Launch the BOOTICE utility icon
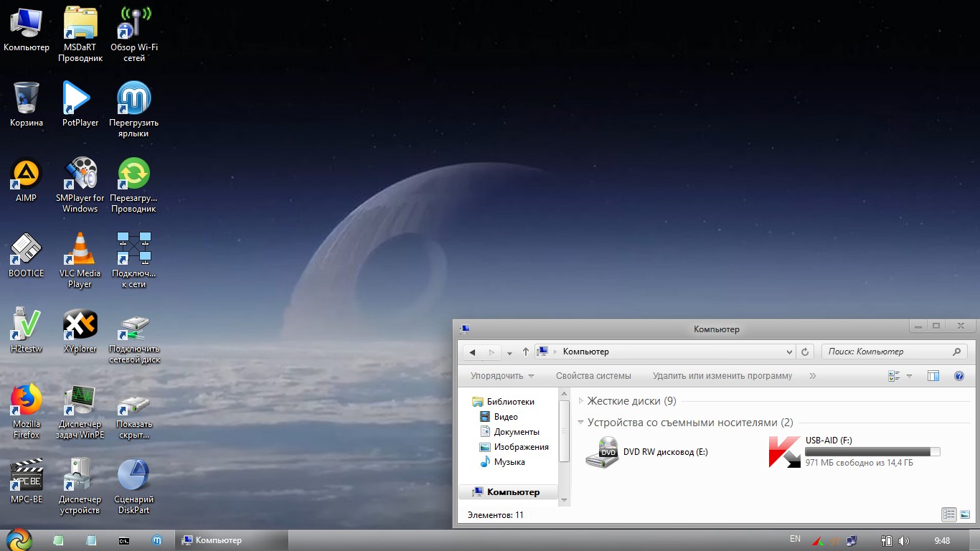Image resolution: width=980 pixels, height=551 pixels. [x=27, y=255]
